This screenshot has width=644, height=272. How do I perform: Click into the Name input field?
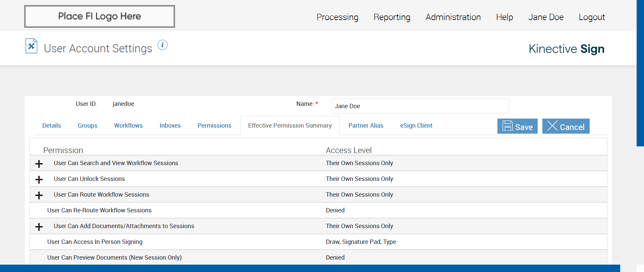tap(420, 106)
